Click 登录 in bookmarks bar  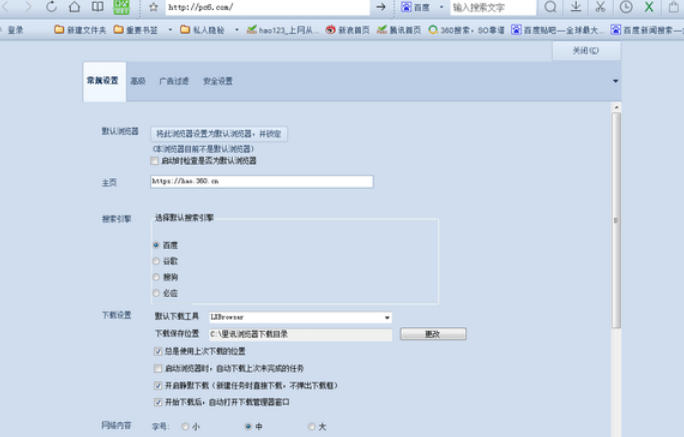pos(15,30)
